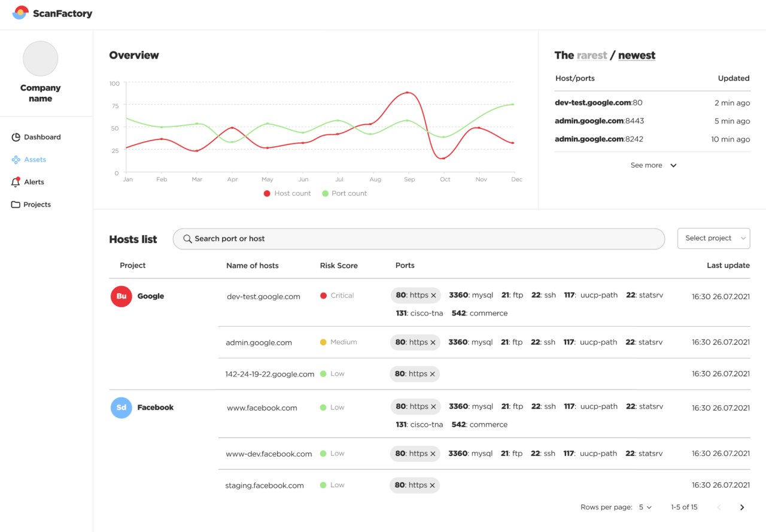The height and width of the screenshot is (532, 766).
Task: Click the Oct Host count low point
Action: (x=443, y=158)
